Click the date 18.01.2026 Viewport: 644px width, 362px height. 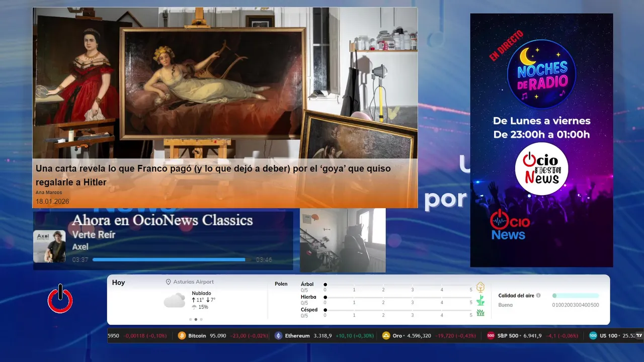(x=52, y=202)
